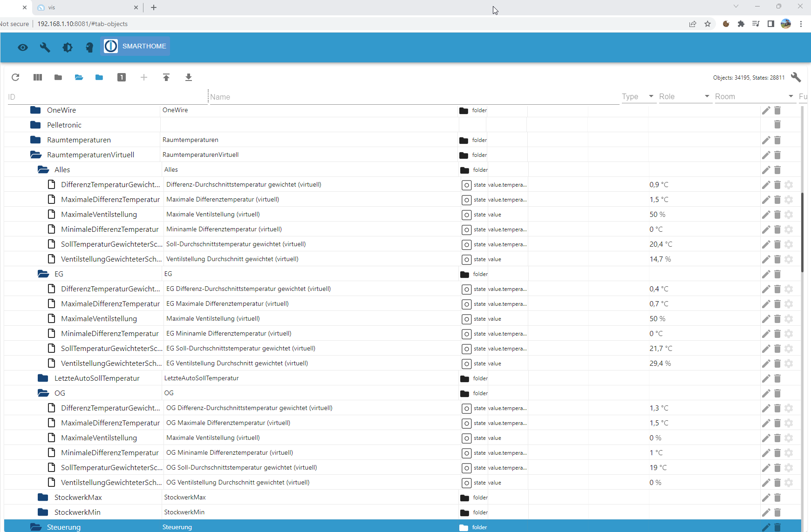
Task: Expand all folders with the blue open-folder icon
Action: pos(79,77)
